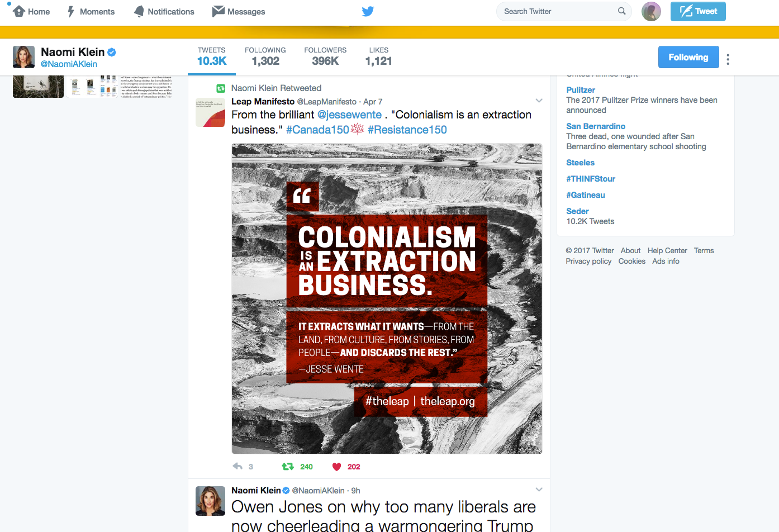Open the About footer link
The image size is (779, 532).
coord(630,251)
